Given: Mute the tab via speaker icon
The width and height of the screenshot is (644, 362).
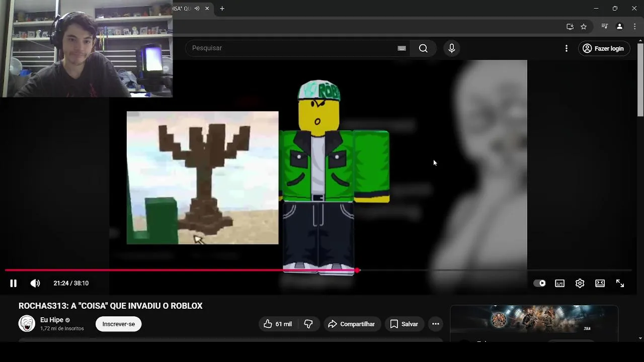Looking at the screenshot, I should pyautogui.click(x=197, y=9).
